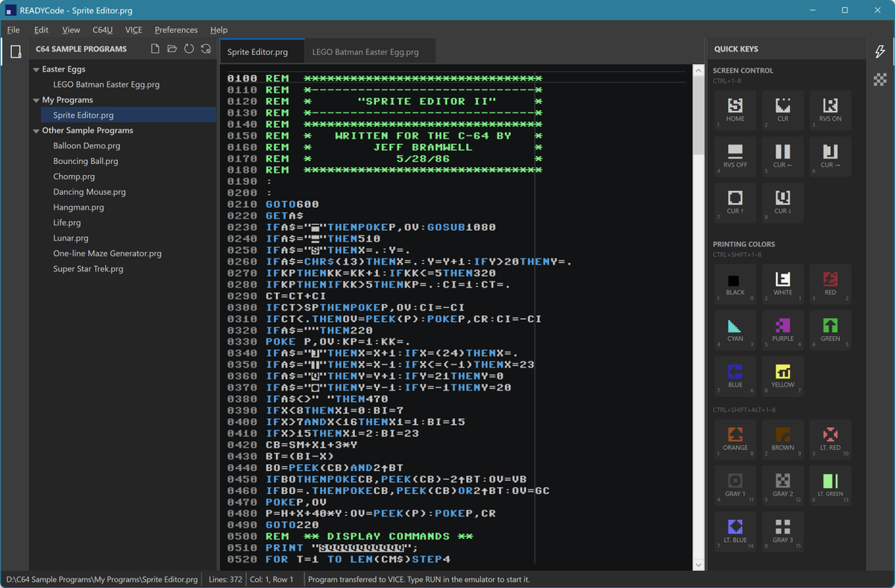895x588 pixels.
Task: Insert the cursor left (CUR ←) key
Action: (x=783, y=157)
